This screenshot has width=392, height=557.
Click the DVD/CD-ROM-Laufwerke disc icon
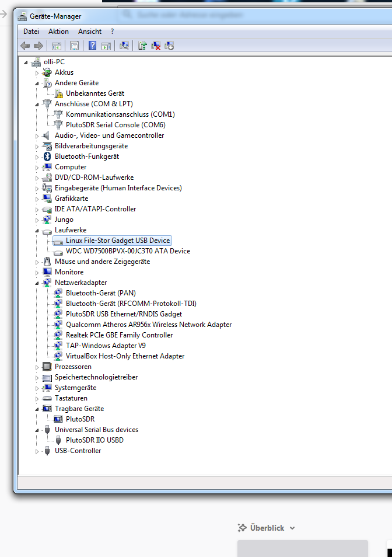[47, 177]
